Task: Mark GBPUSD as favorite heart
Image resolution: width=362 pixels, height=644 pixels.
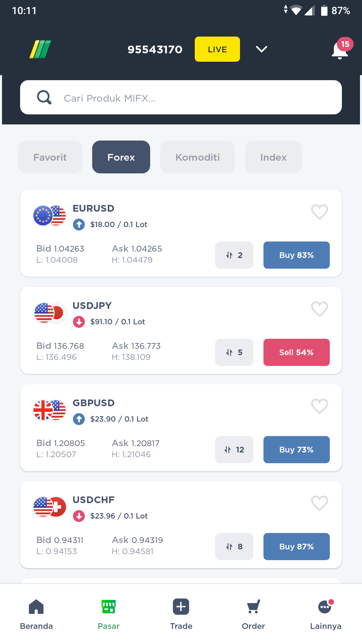Action: [x=319, y=407]
